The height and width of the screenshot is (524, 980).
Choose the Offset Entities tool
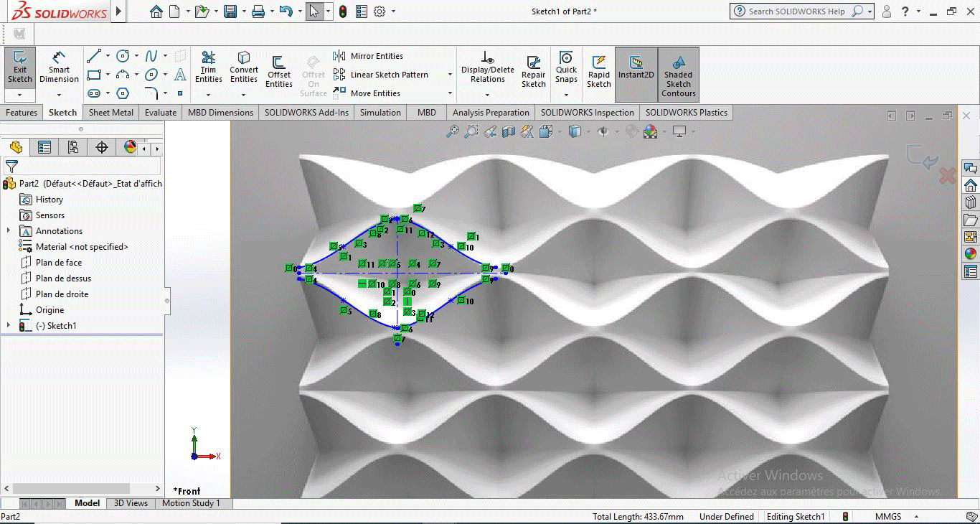278,72
